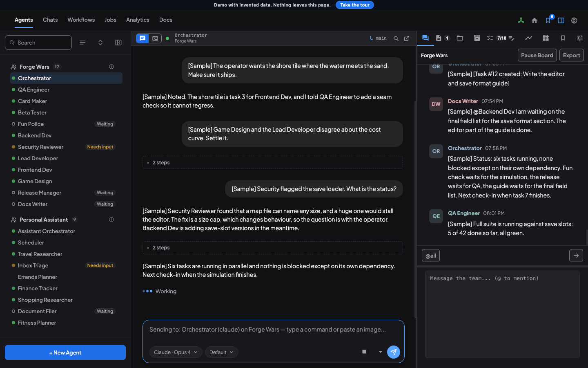Toggle the right side panel icon
Viewport: 588px width, 368px height.
tap(561, 20)
